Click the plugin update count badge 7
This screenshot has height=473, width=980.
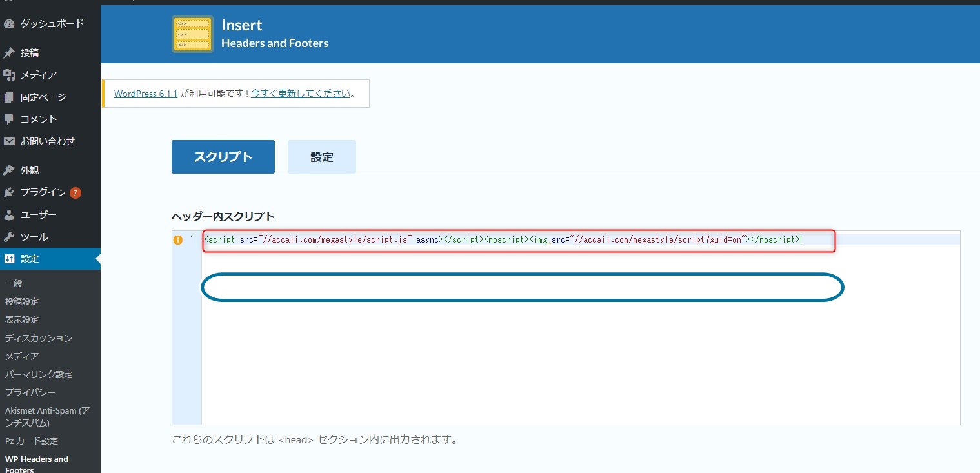tap(75, 192)
